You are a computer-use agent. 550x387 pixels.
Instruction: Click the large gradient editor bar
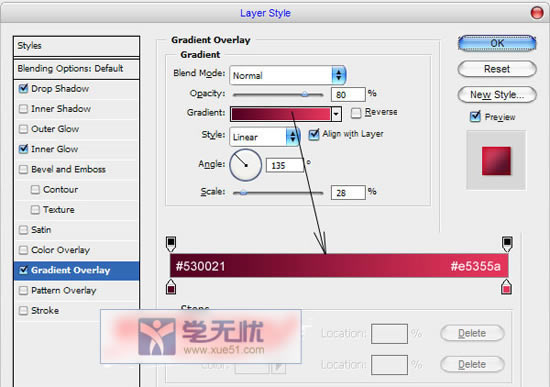click(339, 266)
